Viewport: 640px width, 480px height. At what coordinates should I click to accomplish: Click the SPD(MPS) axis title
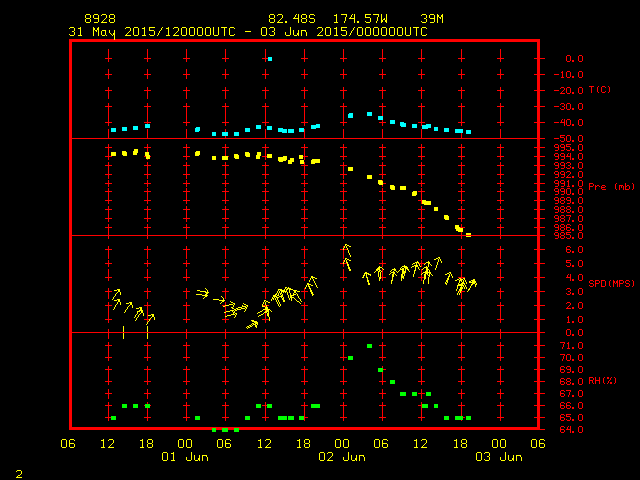tap(611, 283)
